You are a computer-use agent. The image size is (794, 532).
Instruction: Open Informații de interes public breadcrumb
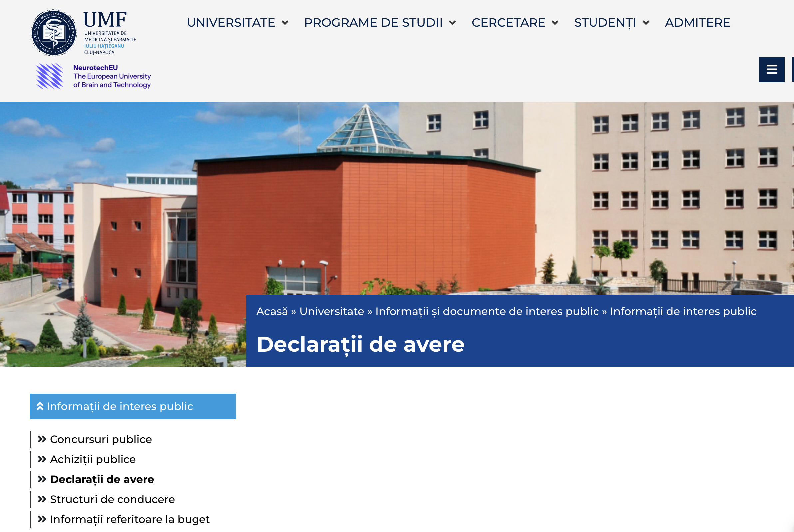click(x=683, y=311)
